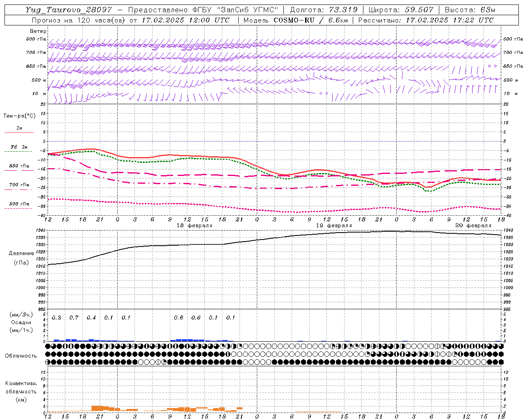Click the Td 2м legend entry
The image size is (525, 420).
(x=19, y=147)
